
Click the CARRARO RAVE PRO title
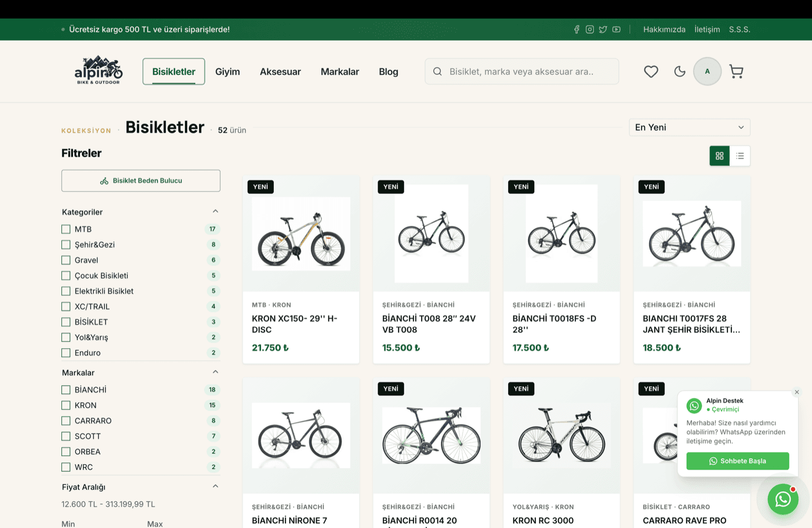684,520
